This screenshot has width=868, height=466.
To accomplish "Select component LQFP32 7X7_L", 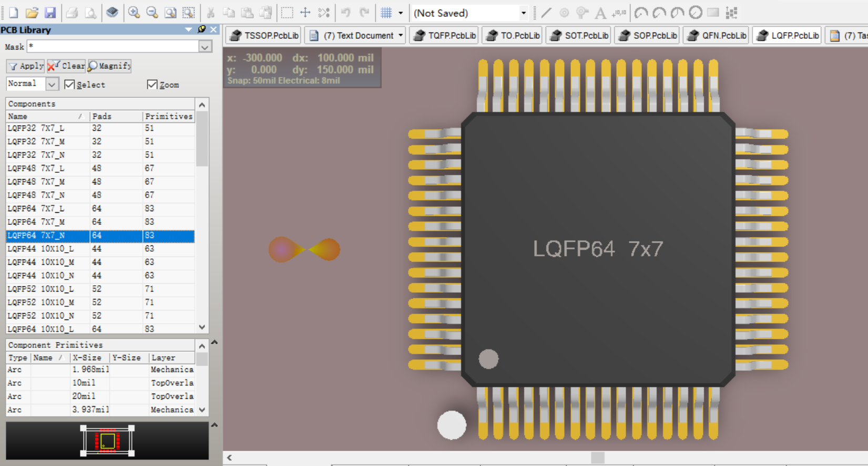I will 100,128.
